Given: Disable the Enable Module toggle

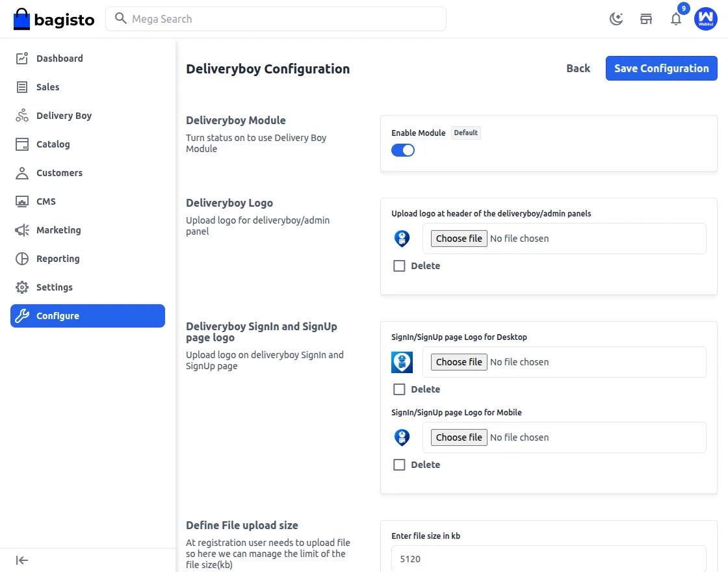Looking at the screenshot, I should pyautogui.click(x=403, y=150).
